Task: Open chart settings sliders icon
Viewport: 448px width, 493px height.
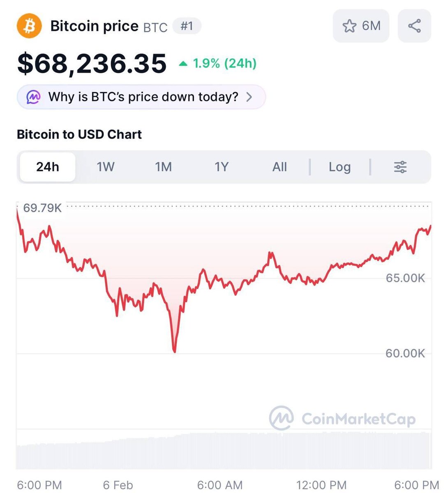Action: (x=400, y=167)
